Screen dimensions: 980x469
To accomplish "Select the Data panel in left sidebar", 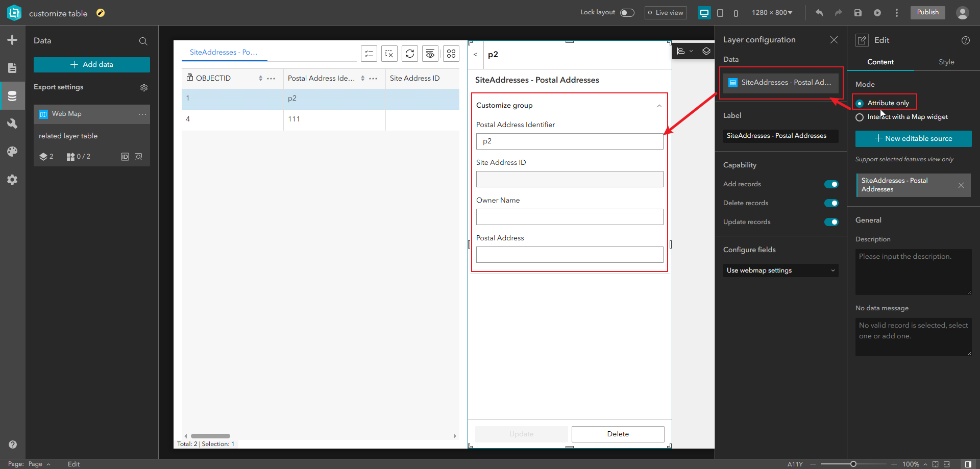I will [x=12, y=95].
